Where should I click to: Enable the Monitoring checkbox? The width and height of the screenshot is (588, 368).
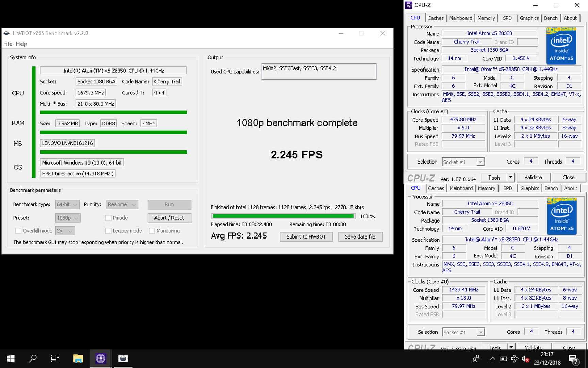[x=152, y=231]
